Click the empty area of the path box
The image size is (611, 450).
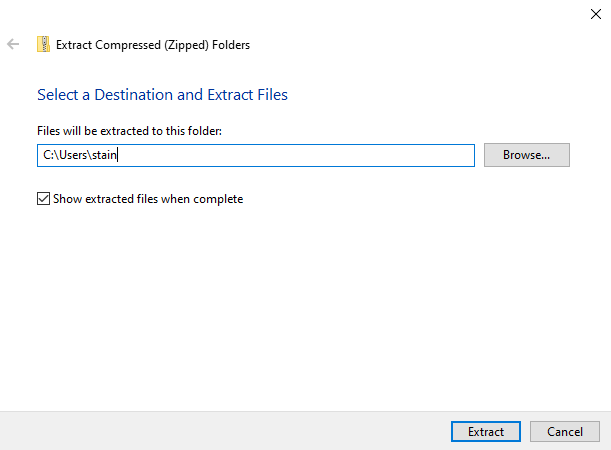click(x=296, y=155)
